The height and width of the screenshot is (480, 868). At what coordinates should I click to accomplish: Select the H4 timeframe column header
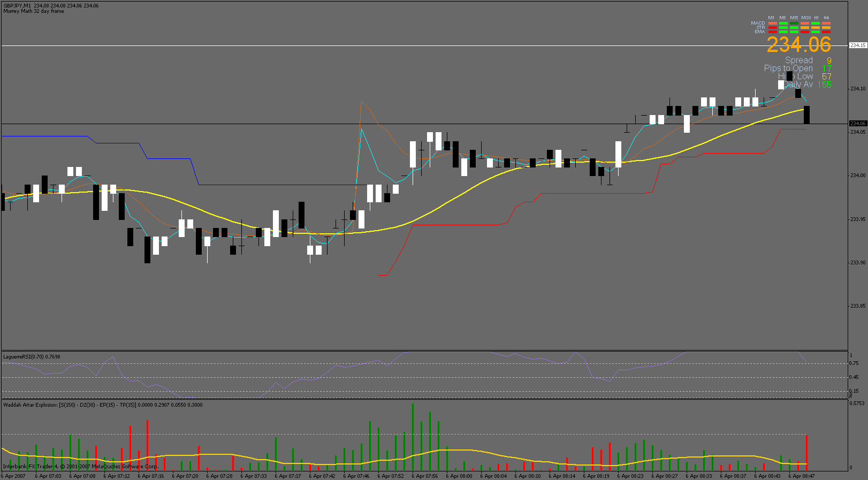826,18
